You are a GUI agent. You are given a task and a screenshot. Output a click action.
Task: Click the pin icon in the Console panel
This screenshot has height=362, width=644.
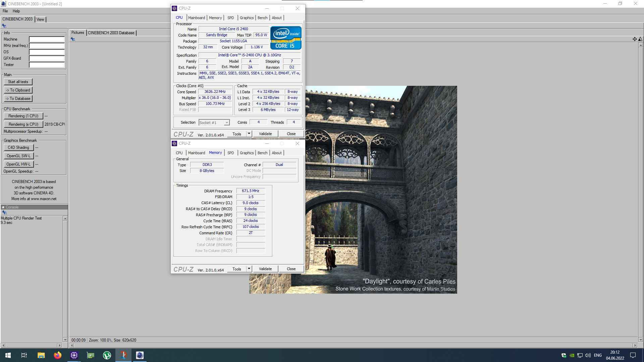coord(4,213)
